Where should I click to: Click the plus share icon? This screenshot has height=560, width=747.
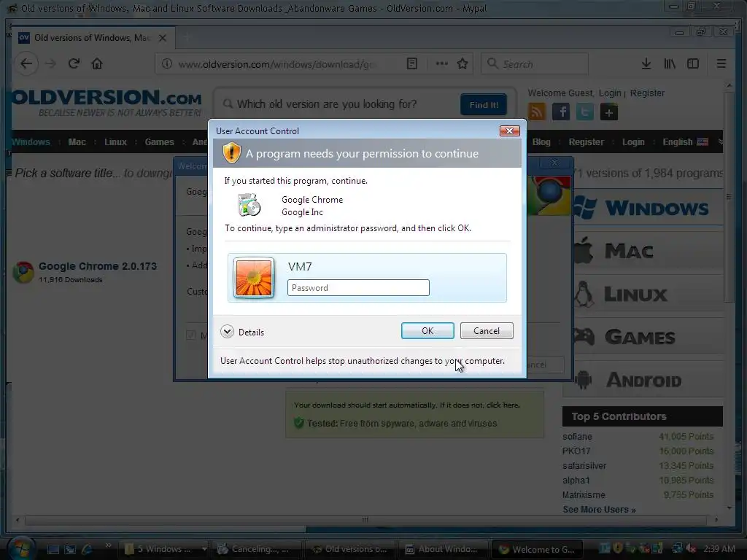609,112
